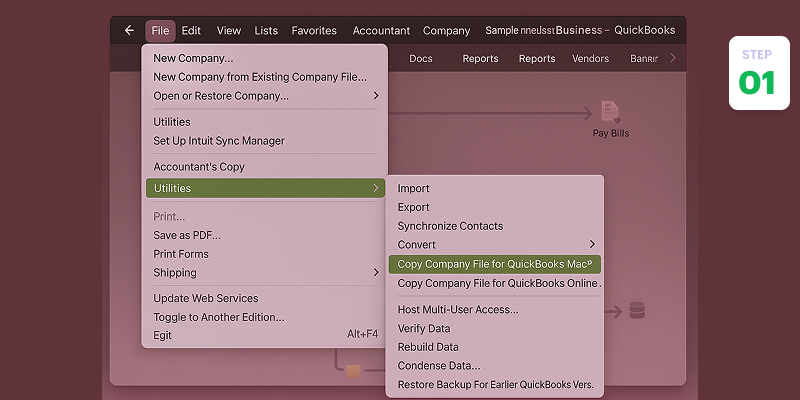Choose Rebuild Data option
Screen dimensions: 800x400
point(428,347)
